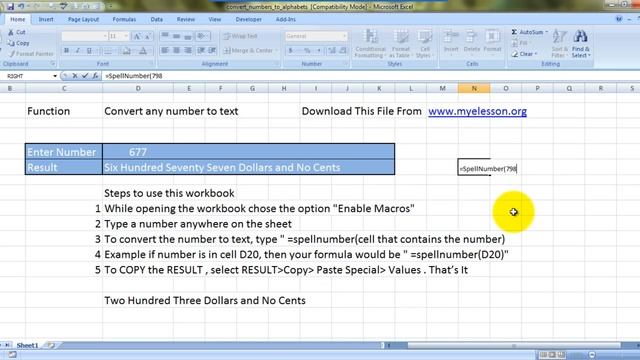Click the Increase Font Size icon
This screenshot has width=640, height=360.
pos(137,36)
